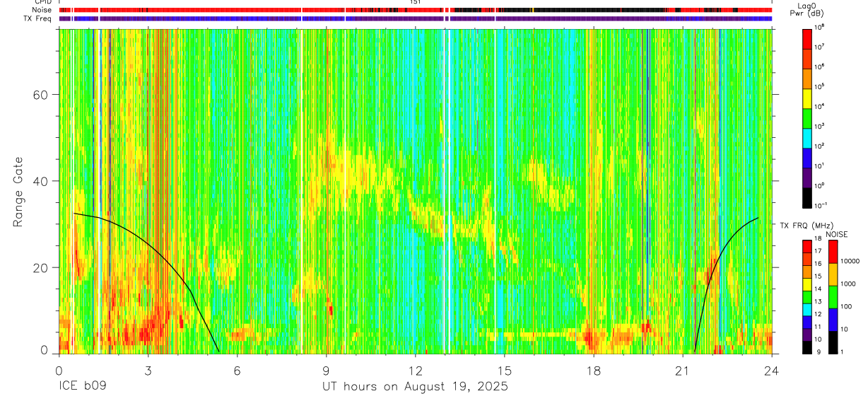
Task: Click the black bottom band of the TX FRQ colorbar
Action: pos(807,347)
